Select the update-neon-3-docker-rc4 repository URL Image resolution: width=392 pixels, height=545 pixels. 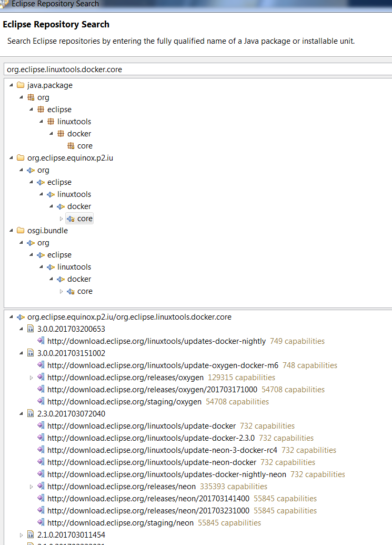click(162, 450)
